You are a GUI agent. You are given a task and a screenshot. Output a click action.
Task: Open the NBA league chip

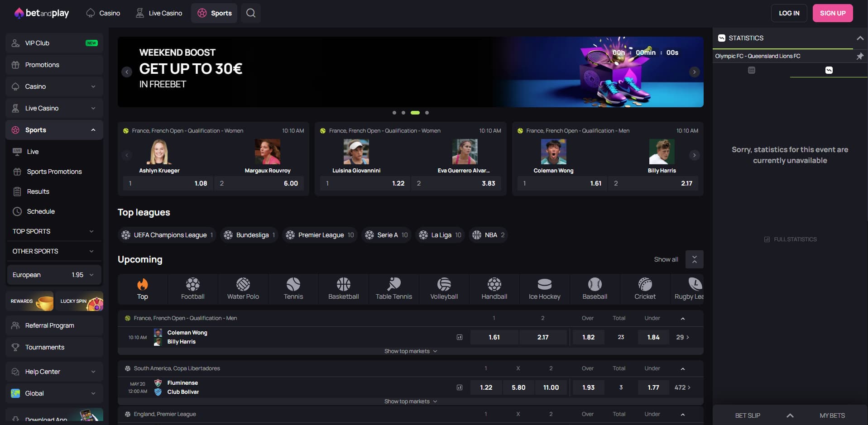pyautogui.click(x=488, y=235)
